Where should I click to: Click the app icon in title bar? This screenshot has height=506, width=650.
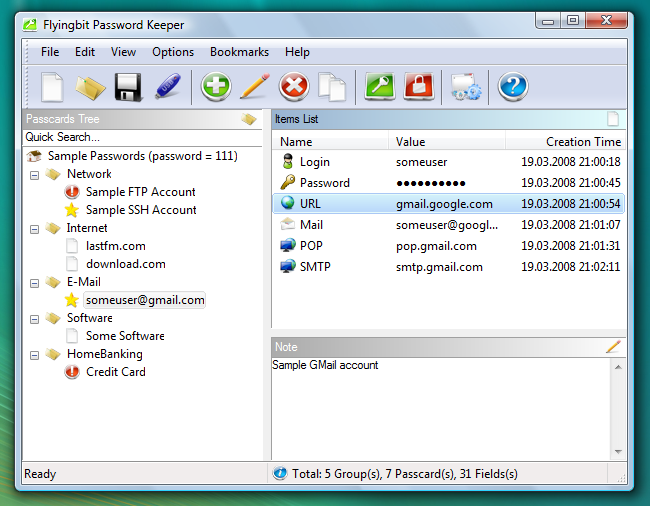pyautogui.click(x=30, y=25)
